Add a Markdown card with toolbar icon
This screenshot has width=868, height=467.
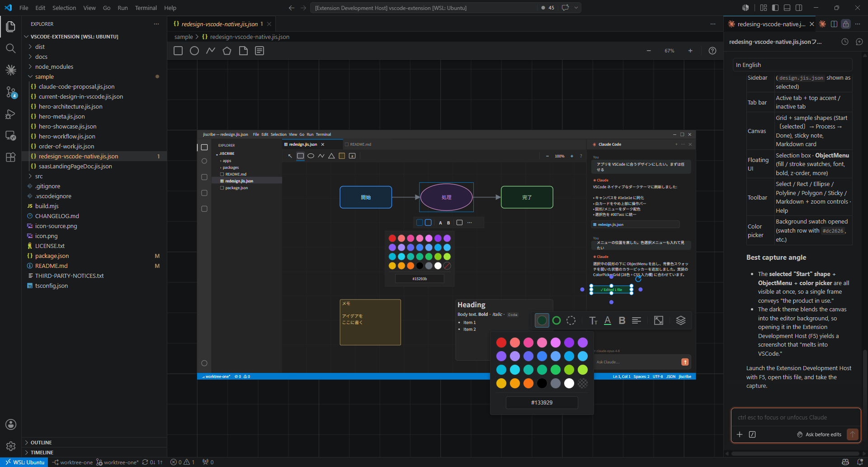[259, 51]
